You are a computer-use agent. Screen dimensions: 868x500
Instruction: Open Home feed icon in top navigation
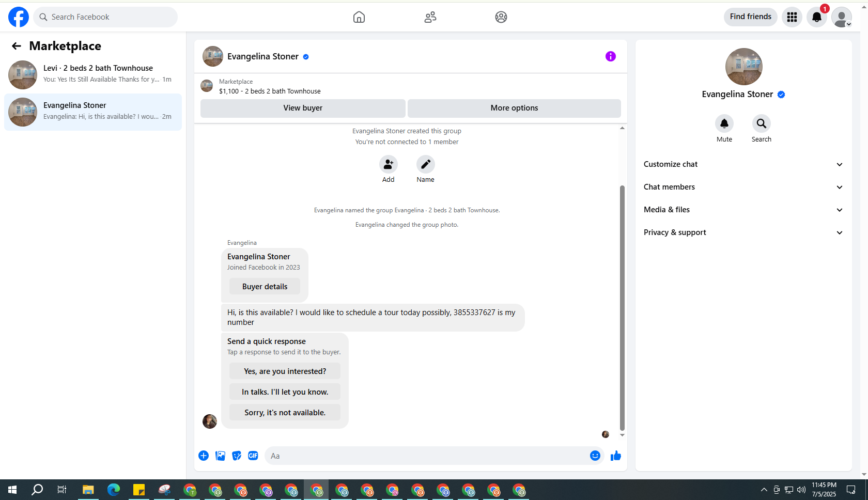point(359,17)
